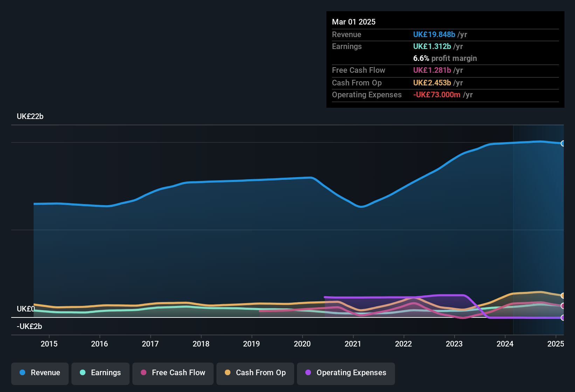This screenshot has width=575, height=392.
Task: Toggle the Operating Expenses legend series
Action: (x=346, y=373)
